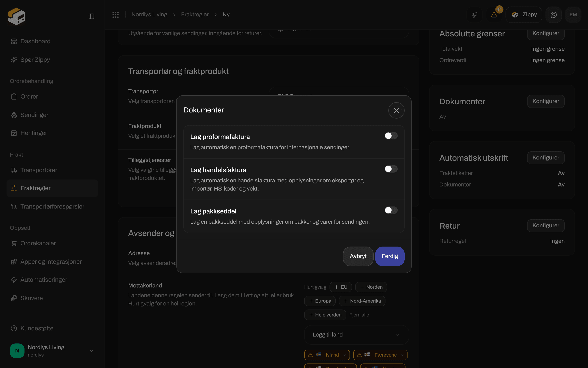
Task: Click the app logo in sidebar
Action: tap(16, 16)
